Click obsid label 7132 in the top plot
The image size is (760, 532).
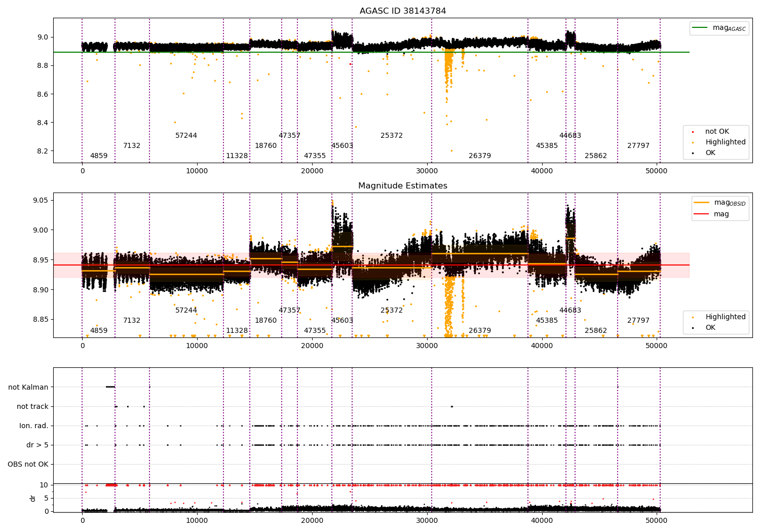[132, 146]
